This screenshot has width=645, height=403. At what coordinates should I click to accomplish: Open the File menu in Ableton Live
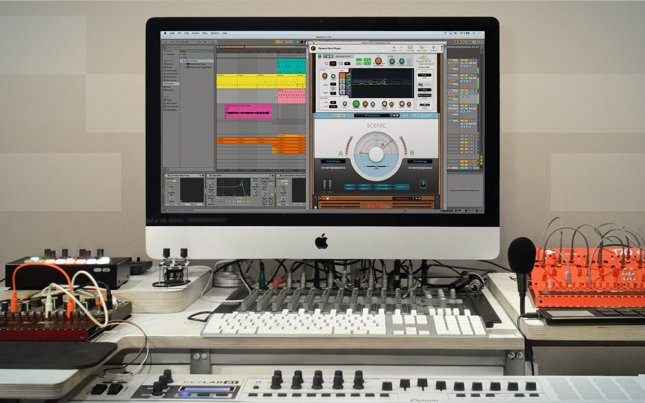(178, 32)
